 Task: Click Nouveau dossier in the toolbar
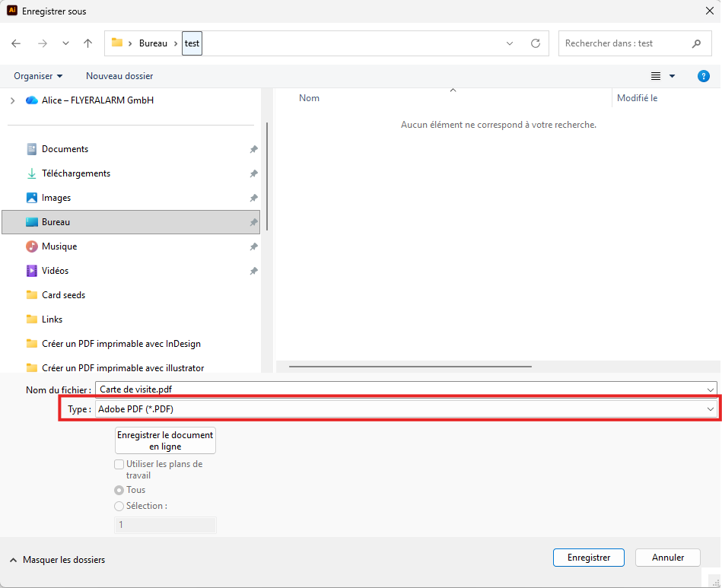[x=119, y=76]
